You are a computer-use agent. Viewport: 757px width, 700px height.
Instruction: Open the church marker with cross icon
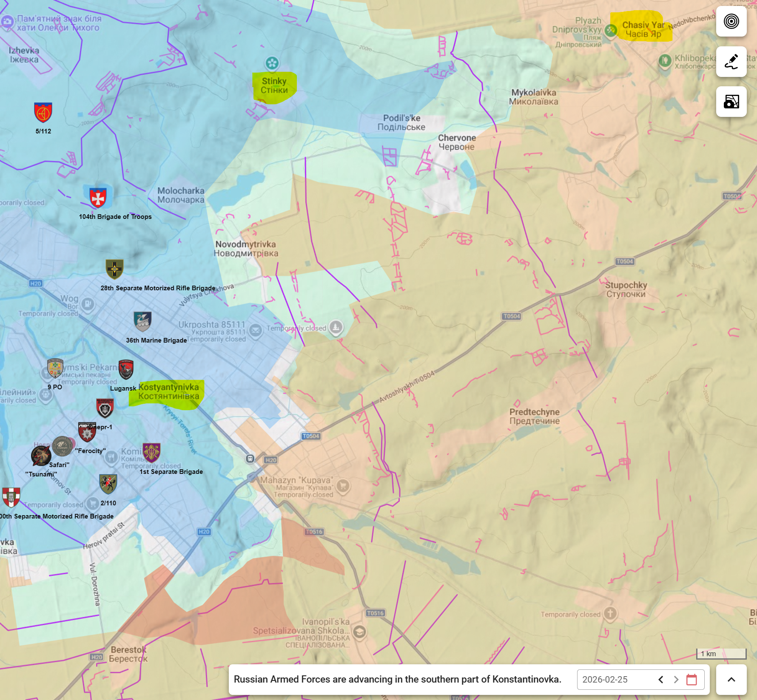[610, 614]
